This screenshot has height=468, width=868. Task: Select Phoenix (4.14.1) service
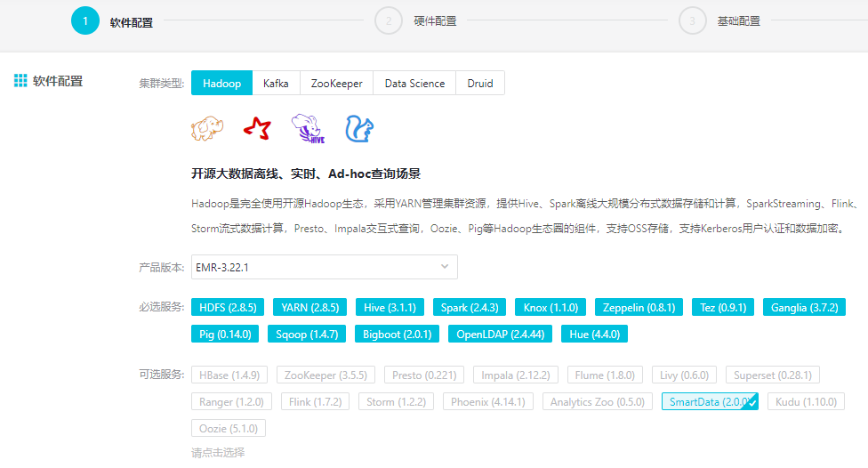[487, 401]
